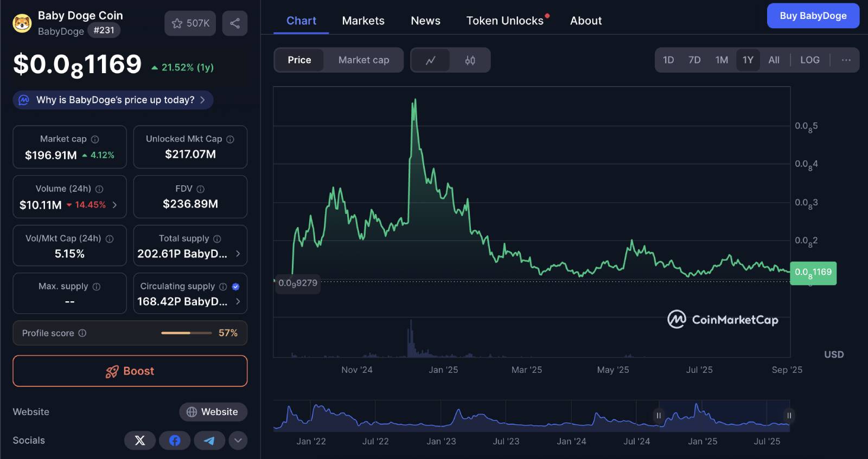This screenshot has width=868, height=459.
Task: Click the 21.52% (1y) price change
Action: [x=183, y=67]
